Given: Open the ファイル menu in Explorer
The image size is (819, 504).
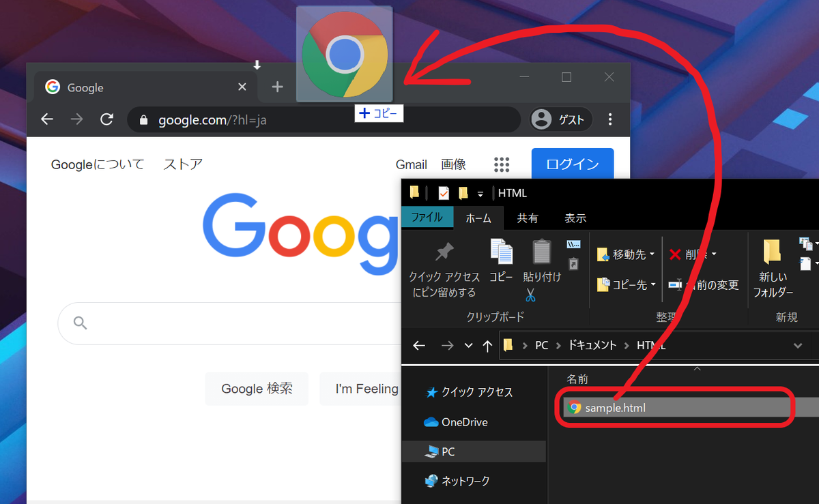Looking at the screenshot, I should point(427,218).
